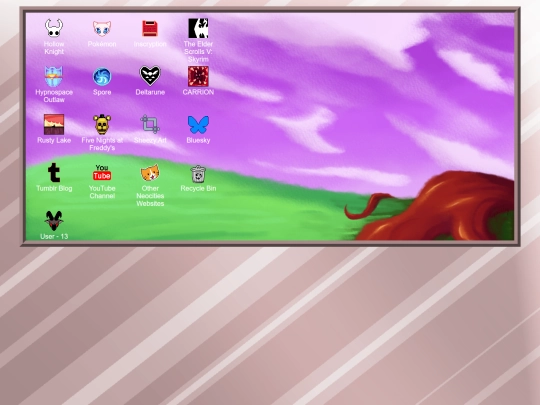Click the "Bluesky" label text
Screen dimensions: 540x405
pos(198,140)
